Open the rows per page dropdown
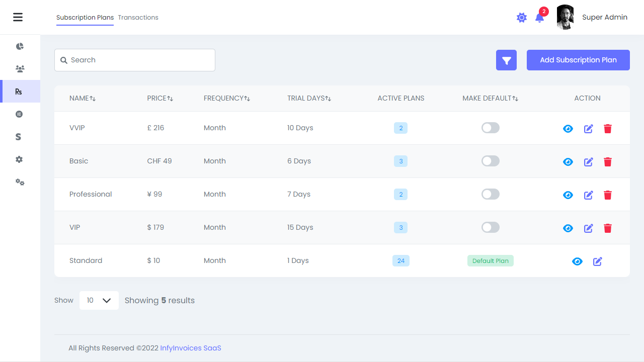This screenshot has width=644, height=362. tap(99, 300)
